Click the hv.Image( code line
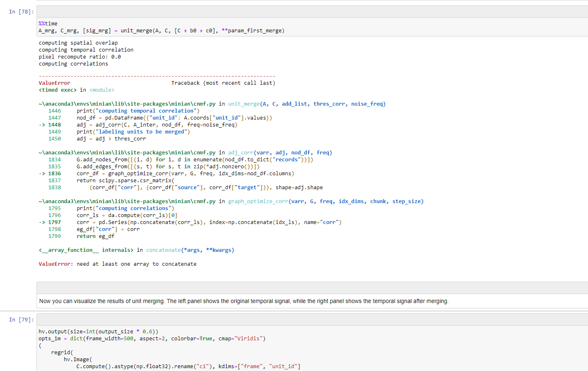588x371 pixels. pos(78,360)
